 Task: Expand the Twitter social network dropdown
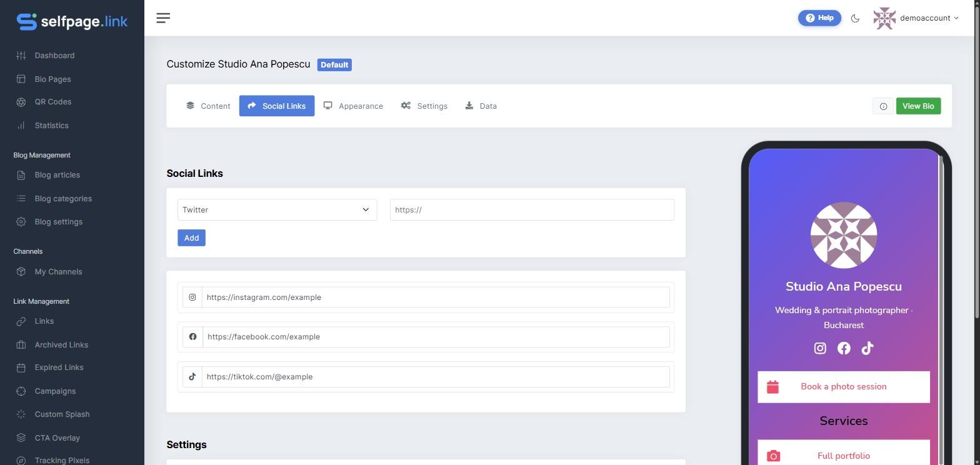pyautogui.click(x=277, y=210)
